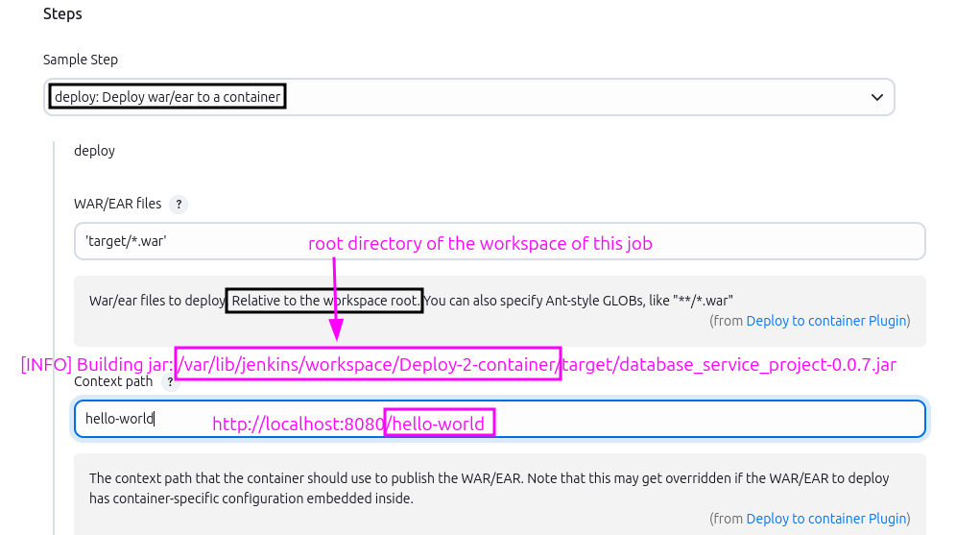Select the Sample Step label

coord(81,60)
